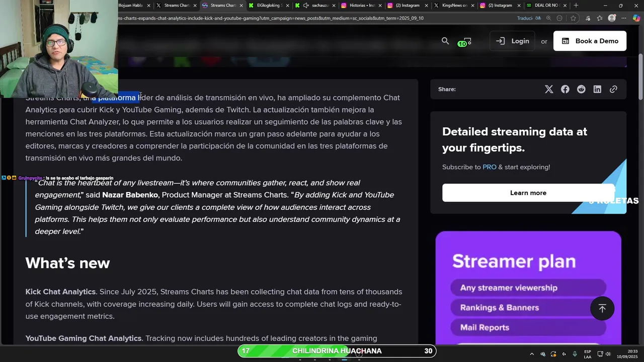Click the Kick Chat Analytics bold text
The width and height of the screenshot is (644, 362).
(x=60, y=292)
